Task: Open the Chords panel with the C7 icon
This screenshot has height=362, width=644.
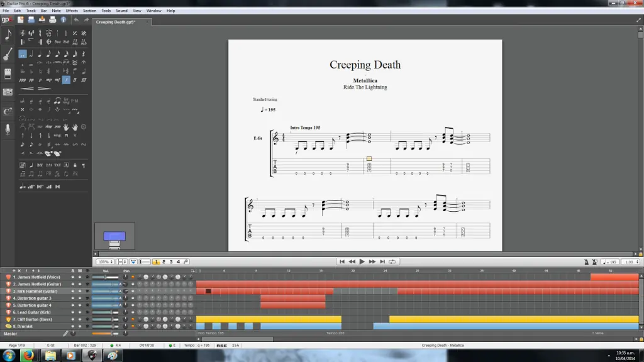Action: pos(8,111)
